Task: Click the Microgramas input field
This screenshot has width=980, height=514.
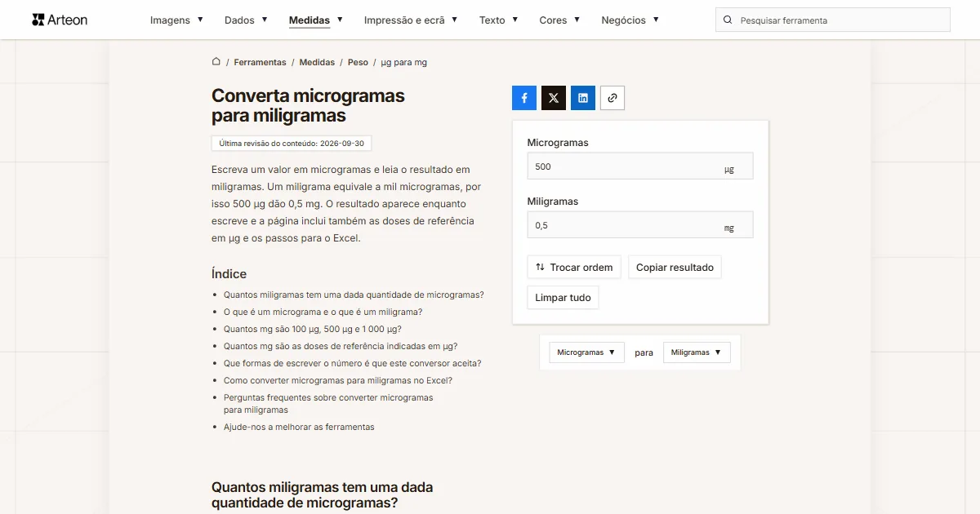Action: coord(640,166)
